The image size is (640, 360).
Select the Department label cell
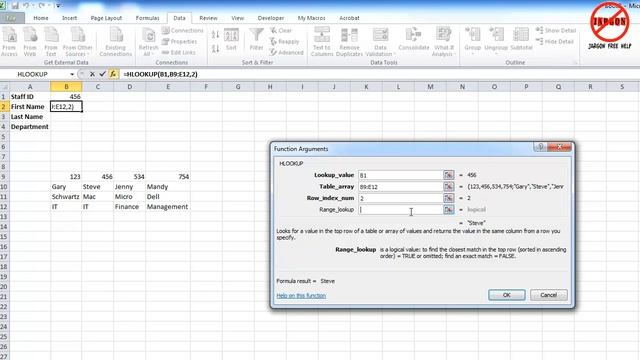30,127
